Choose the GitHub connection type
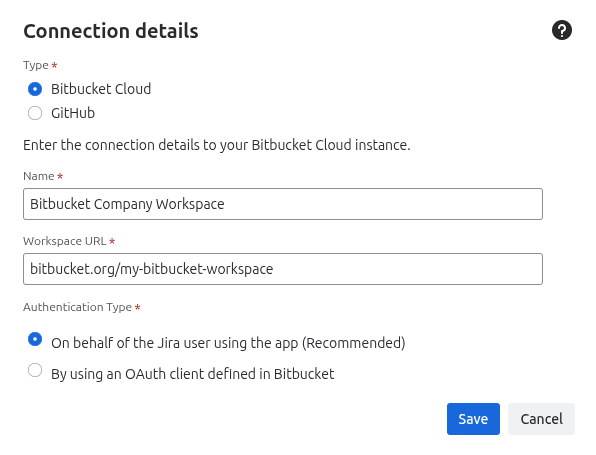This screenshot has height=455, width=596. (x=35, y=113)
